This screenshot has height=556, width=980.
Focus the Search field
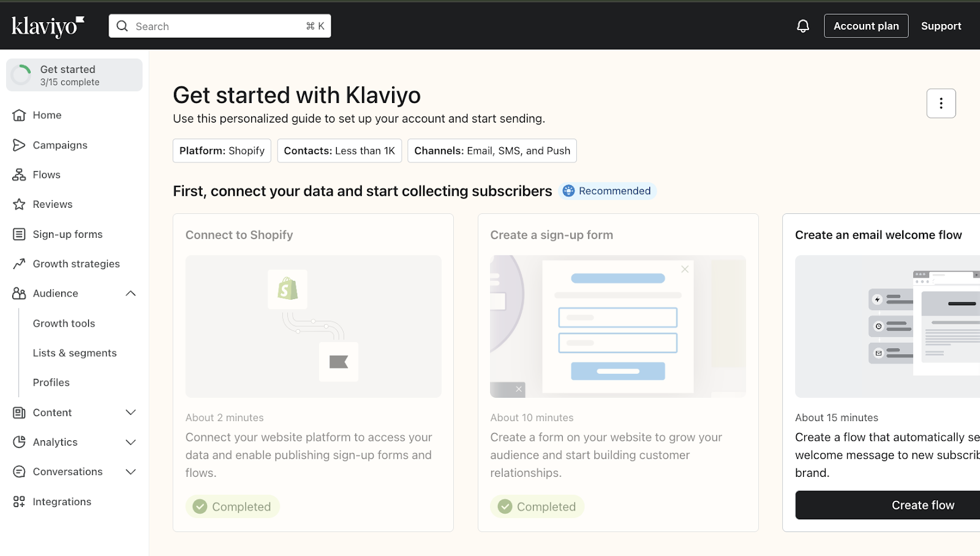(220, 26)
